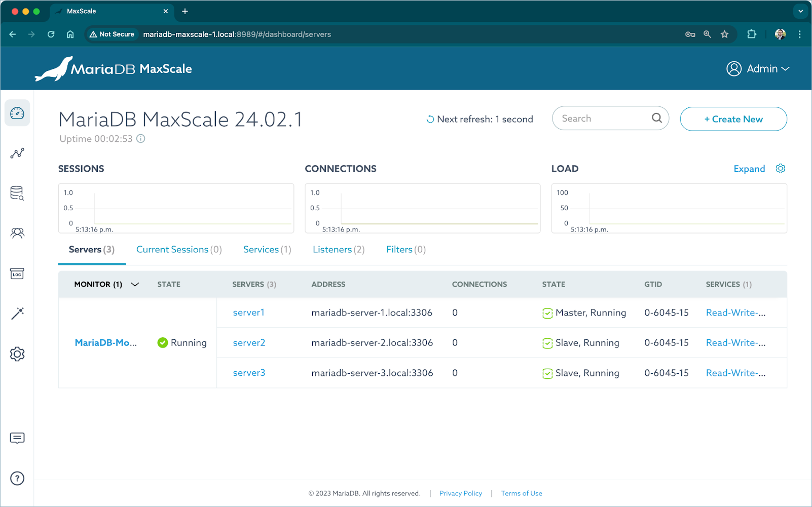View the Logs Archive via sidebar icon
The width and height of the screenshot is (812, 507).
coord(17,274)
